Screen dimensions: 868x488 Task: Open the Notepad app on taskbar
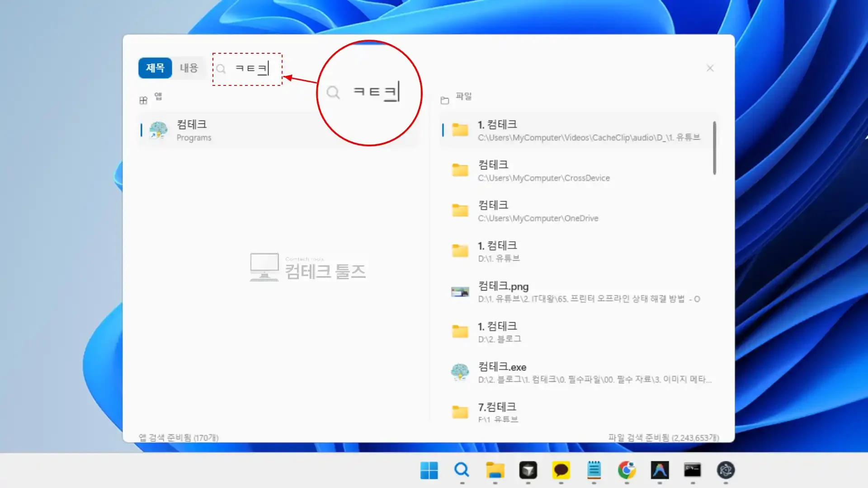pyautogui.click(x=594, y=470)
